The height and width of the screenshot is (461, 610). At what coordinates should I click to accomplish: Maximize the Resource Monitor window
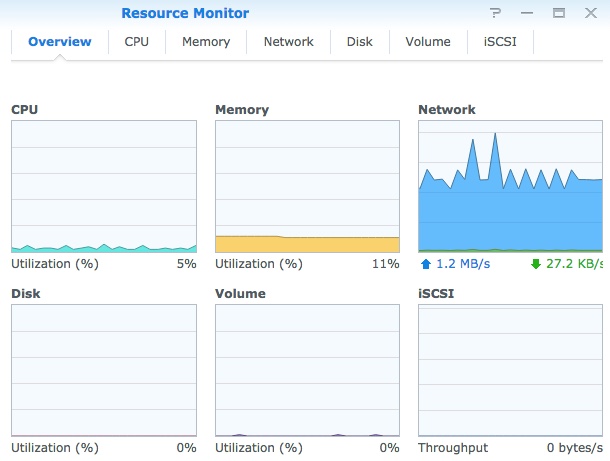point(559,13)
